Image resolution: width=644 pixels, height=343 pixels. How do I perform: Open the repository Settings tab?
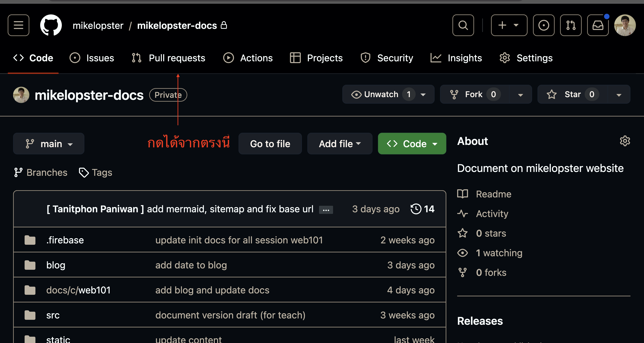coord(526,58)
